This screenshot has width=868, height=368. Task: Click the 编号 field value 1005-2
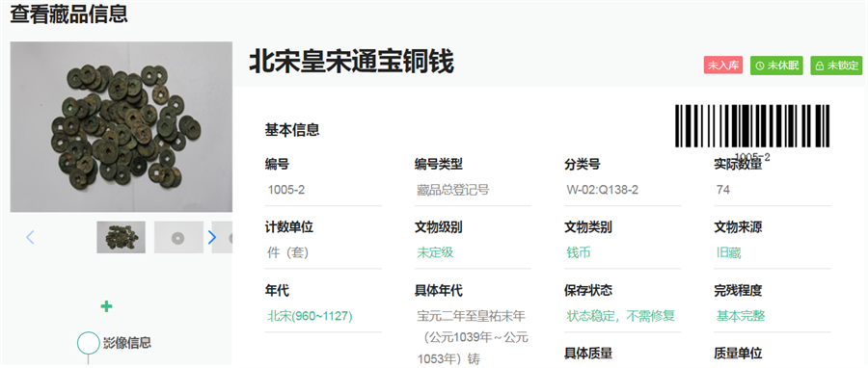(x=286, y=190)
